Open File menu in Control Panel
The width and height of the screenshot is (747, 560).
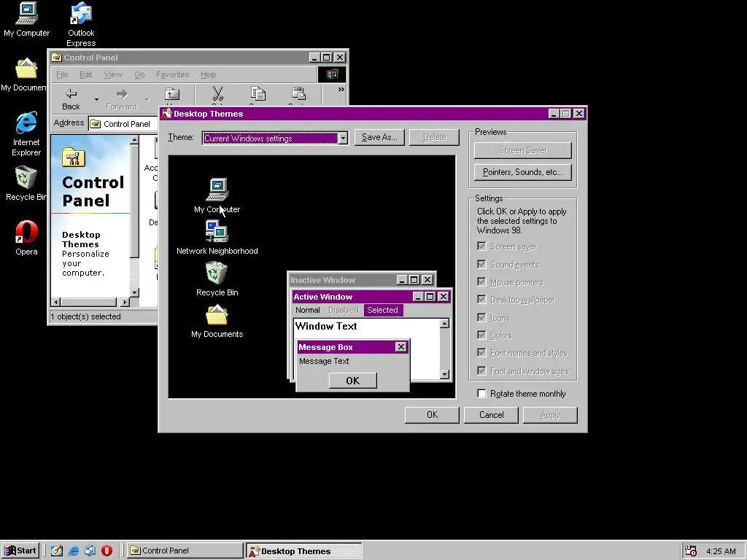[x=62, y=75]
